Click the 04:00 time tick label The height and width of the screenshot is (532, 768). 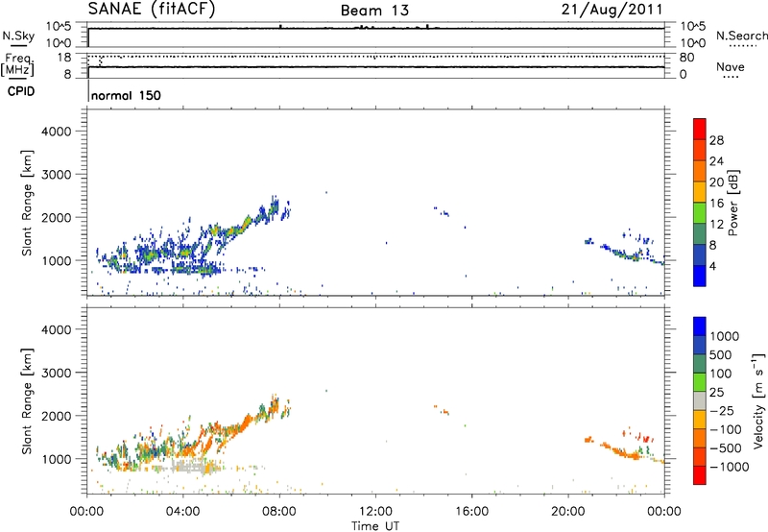pyautogui.click(x=183, y=512)
